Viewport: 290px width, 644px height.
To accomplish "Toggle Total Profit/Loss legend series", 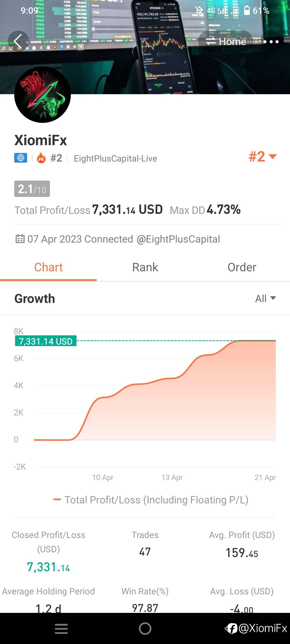I will pyautogui.click(x=151, y=500).
